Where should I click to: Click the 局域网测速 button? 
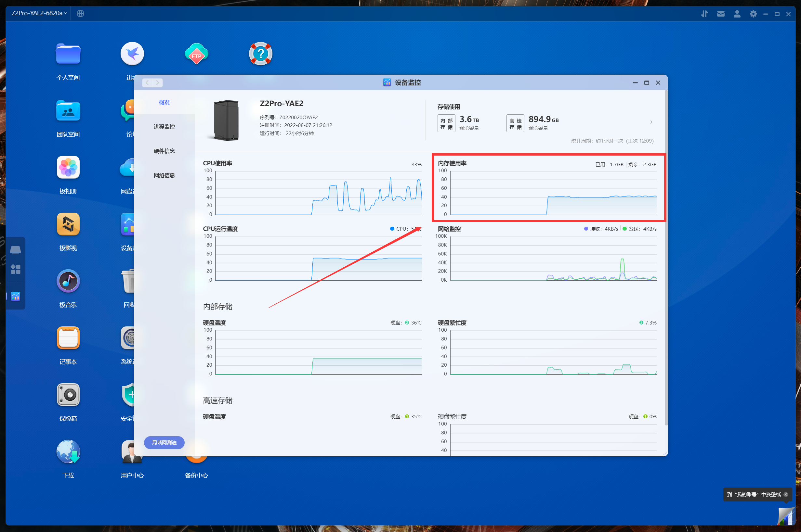tap(164, 442)
